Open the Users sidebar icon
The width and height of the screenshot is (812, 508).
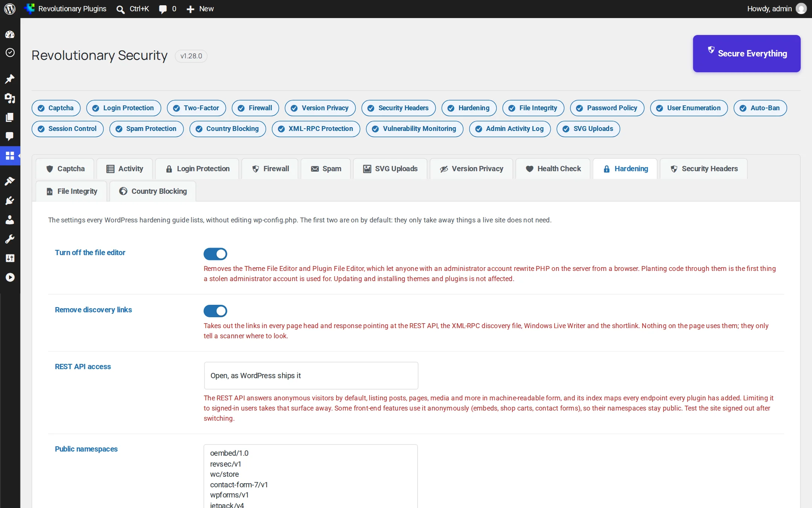click(x=10, y=220)
